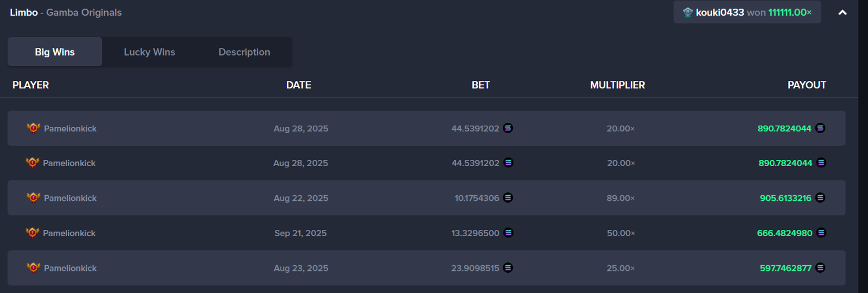This screenshot has width=868, height=293.
Task: Click the Solana icon beside bet 10.1754306
Action: pyautogui.click(x=508, y=197)
